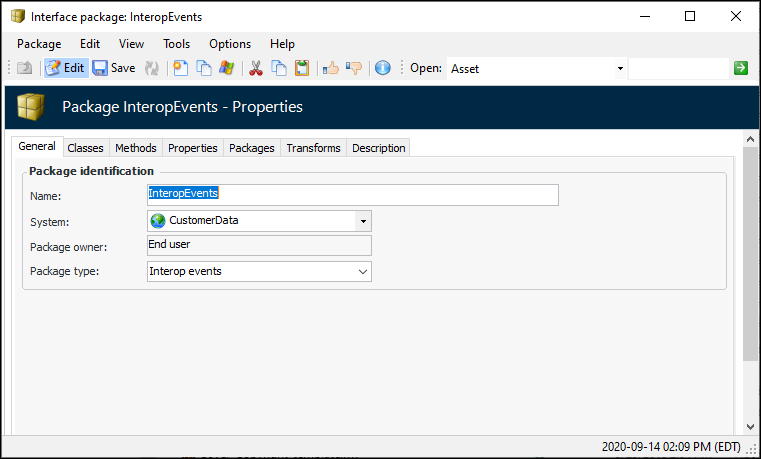
Task: Click the Save disk icon
Action: click(x=101, y=68)
